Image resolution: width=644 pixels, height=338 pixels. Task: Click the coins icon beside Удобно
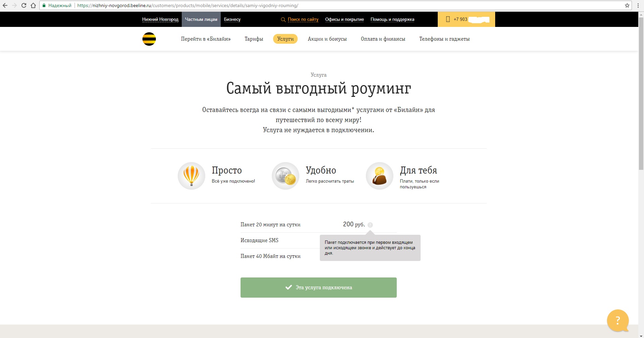(286, 176)
